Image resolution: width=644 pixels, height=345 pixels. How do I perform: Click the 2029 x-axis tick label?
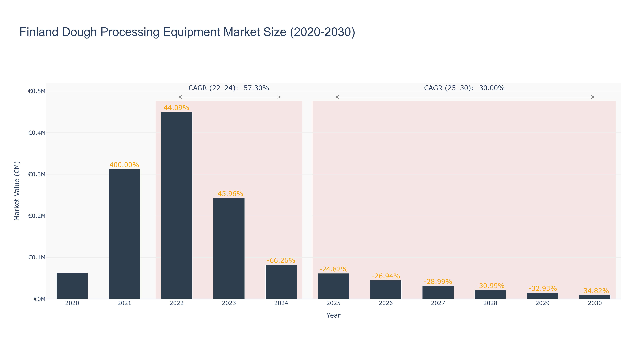coord(542,303)
